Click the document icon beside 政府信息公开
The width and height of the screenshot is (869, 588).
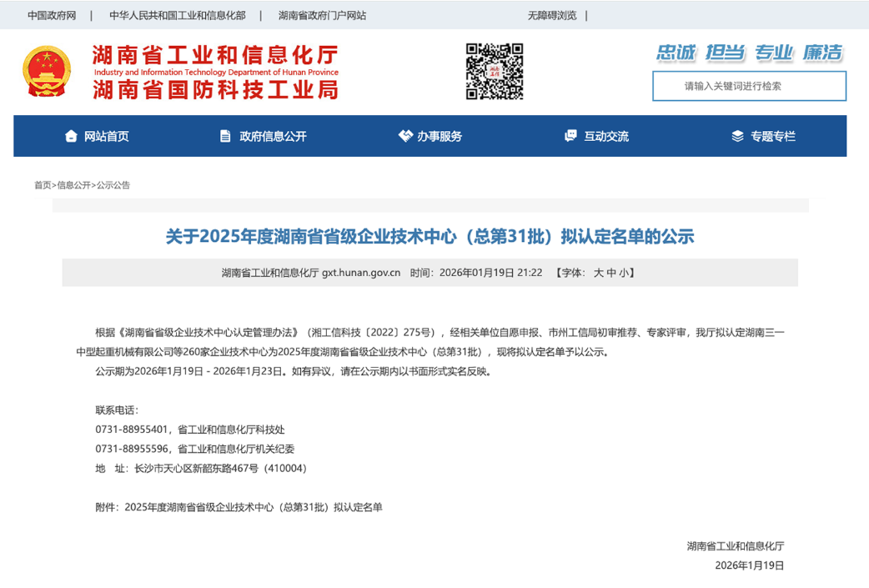click(x=225, y=136)
